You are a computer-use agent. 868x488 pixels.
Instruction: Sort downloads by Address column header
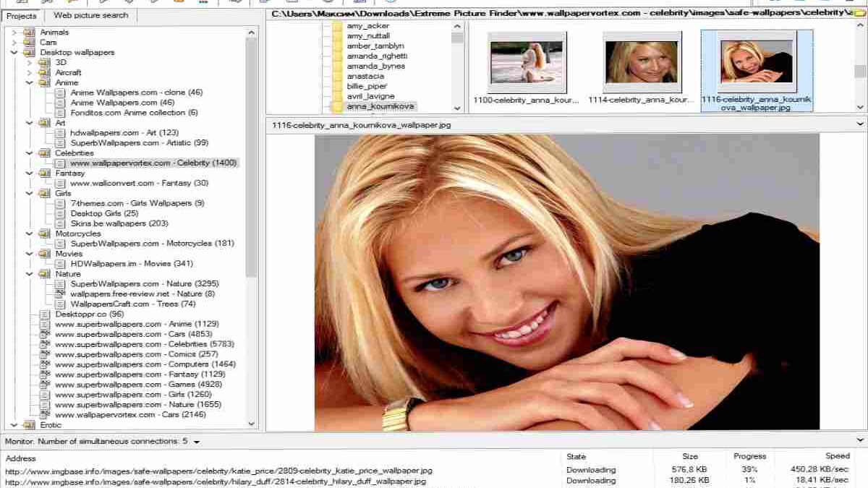click(x=20, y=458)
